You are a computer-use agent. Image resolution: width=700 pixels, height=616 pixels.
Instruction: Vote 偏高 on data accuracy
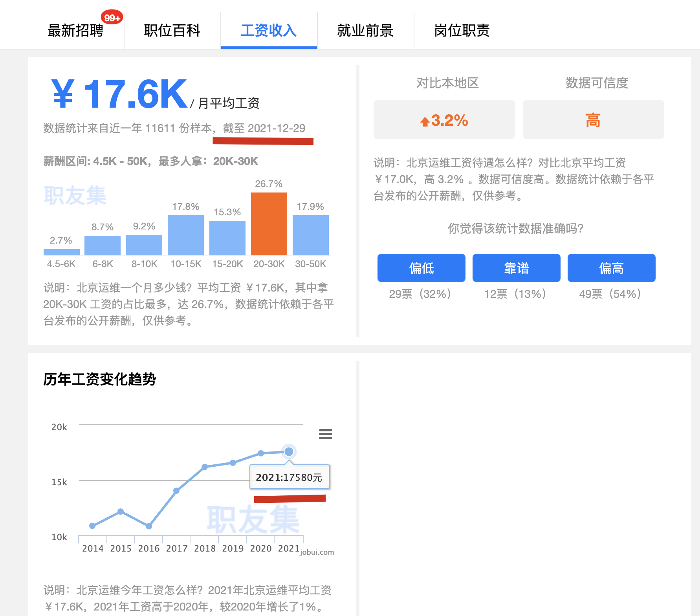click(611, 268)
